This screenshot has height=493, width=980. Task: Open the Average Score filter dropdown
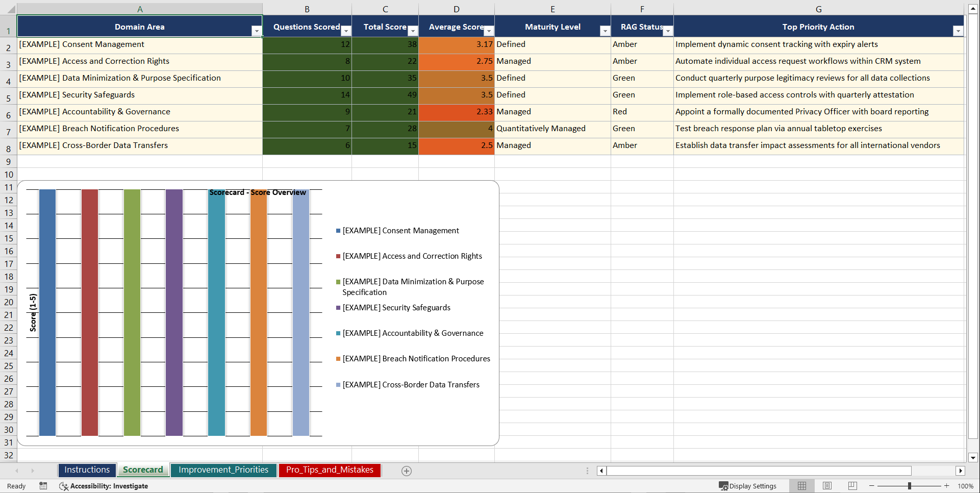pyautogui.click(x=489, y=31)
